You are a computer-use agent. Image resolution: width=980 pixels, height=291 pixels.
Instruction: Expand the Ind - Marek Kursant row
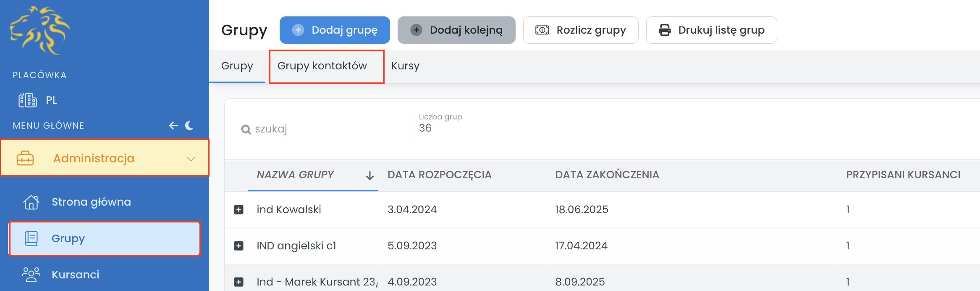(238, 282)
